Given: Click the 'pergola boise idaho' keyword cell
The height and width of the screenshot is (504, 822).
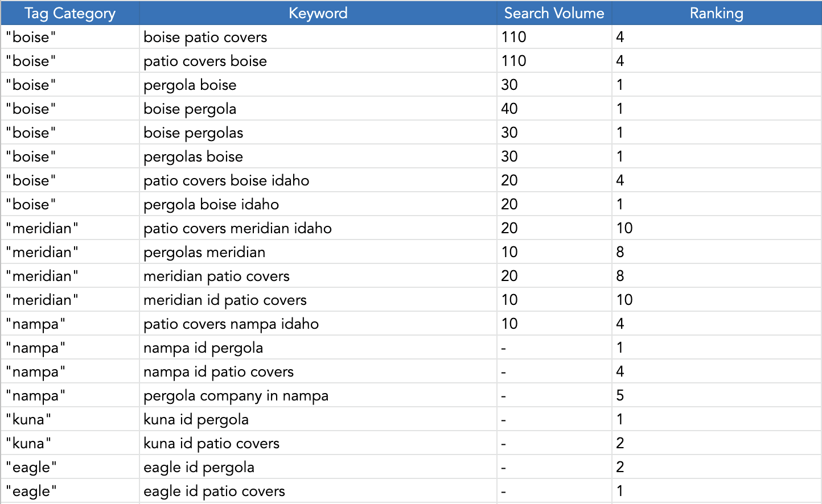Looking at the screenshot, I should point(318,204).
